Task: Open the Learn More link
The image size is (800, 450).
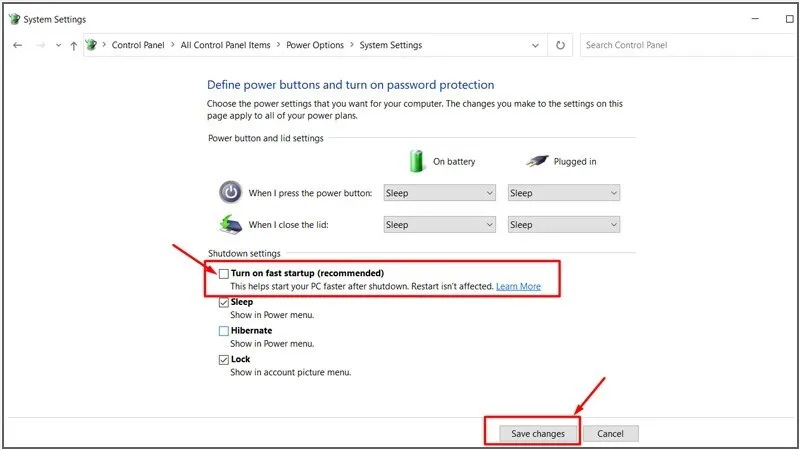Action: (518, 287)
